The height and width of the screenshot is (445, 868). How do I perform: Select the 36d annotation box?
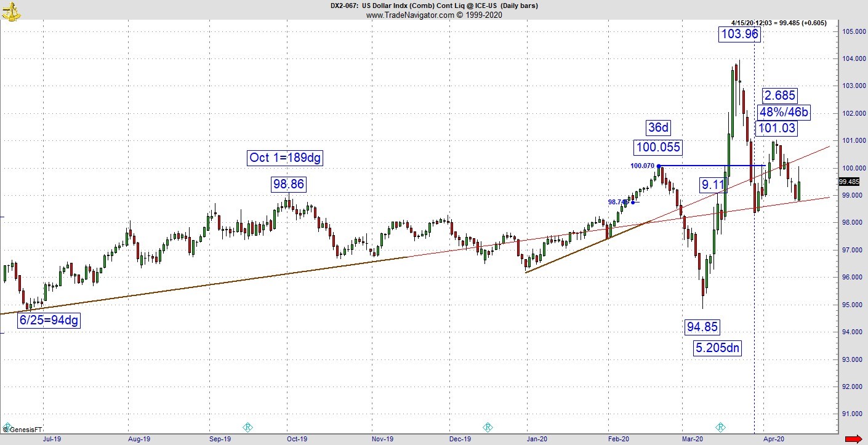coord(657,127)
